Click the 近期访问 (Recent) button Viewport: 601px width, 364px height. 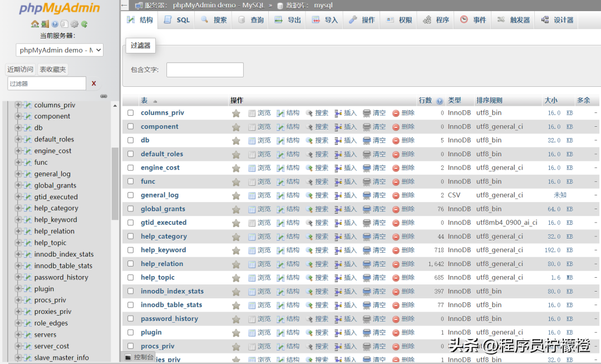(21, 70)
